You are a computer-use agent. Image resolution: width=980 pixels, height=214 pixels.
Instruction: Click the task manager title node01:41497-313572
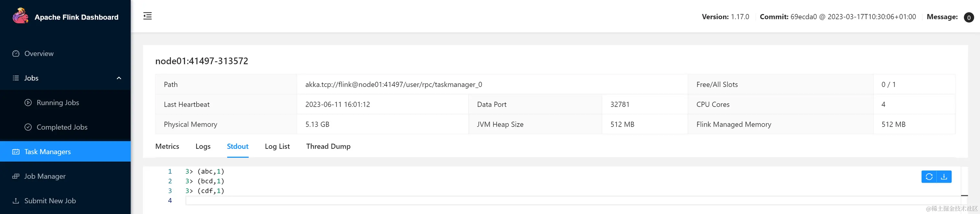(202, 61)
